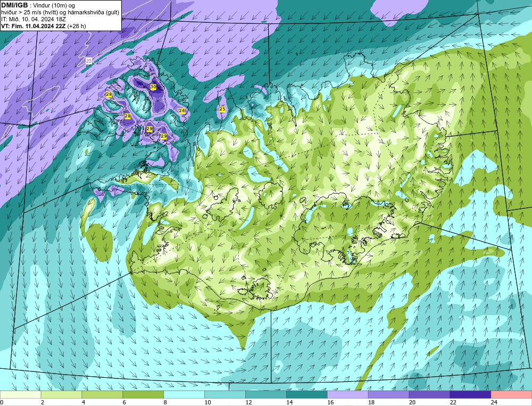Click legend scale number 18
Viewport: 532px width, 406px height.
[371, 402]
